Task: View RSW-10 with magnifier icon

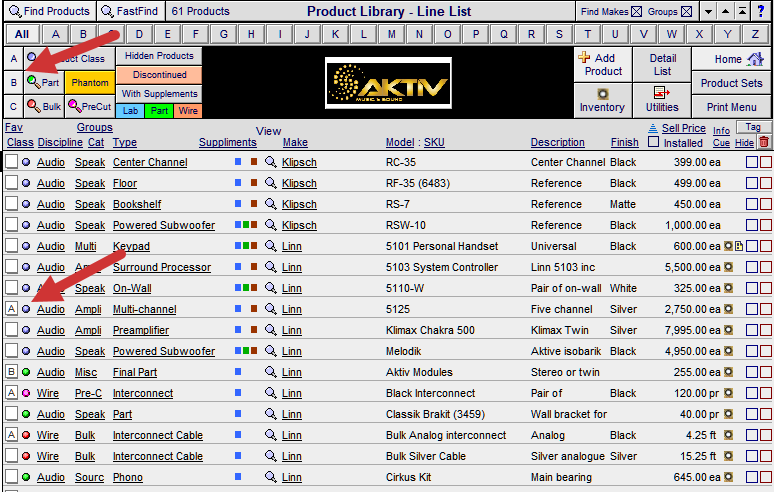Action: [x=271, y=225]
